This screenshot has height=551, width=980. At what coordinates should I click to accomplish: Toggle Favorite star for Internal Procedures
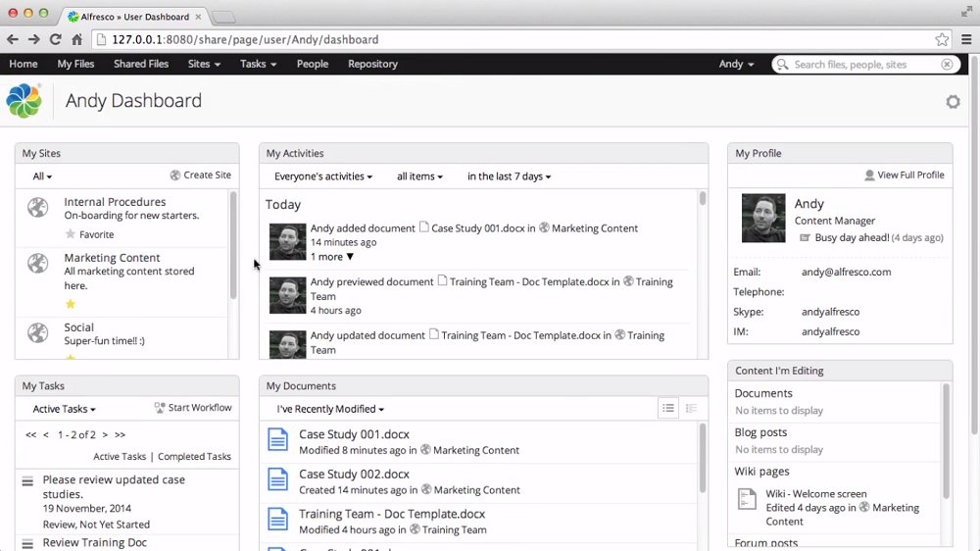[x=70, y=234]
